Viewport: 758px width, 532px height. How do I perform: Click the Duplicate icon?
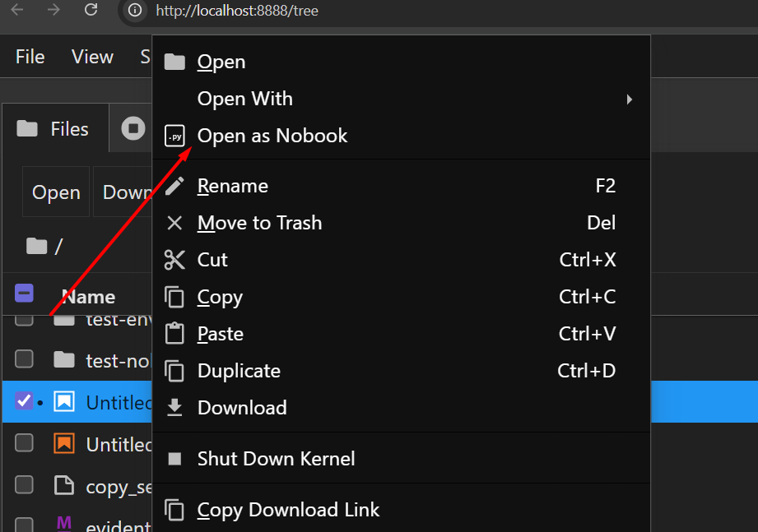(x=174, y=371)
